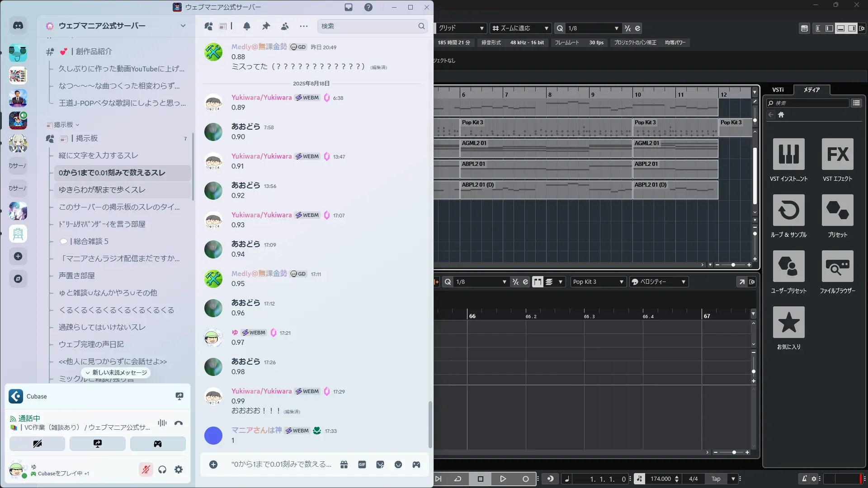Viewport: 868px width, 488px height.
Task: Click the key editor horizontal zoom slider
Action: [734, 452]
